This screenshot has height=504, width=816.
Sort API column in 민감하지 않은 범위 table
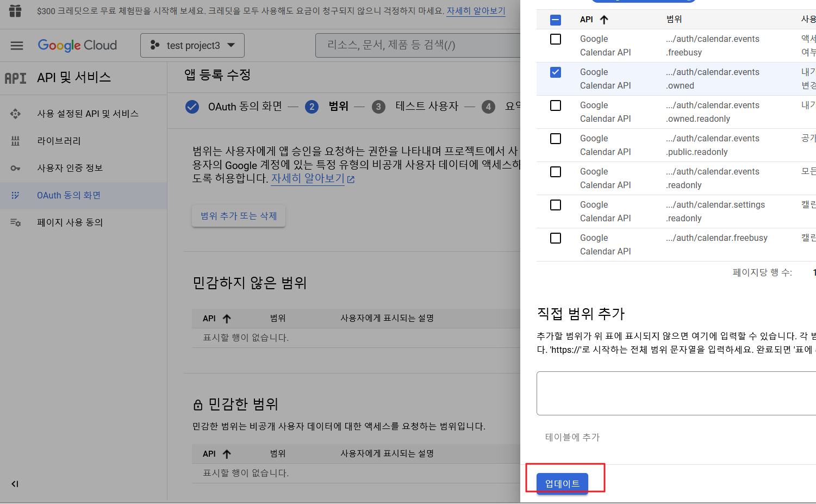(x=227, y=319)
